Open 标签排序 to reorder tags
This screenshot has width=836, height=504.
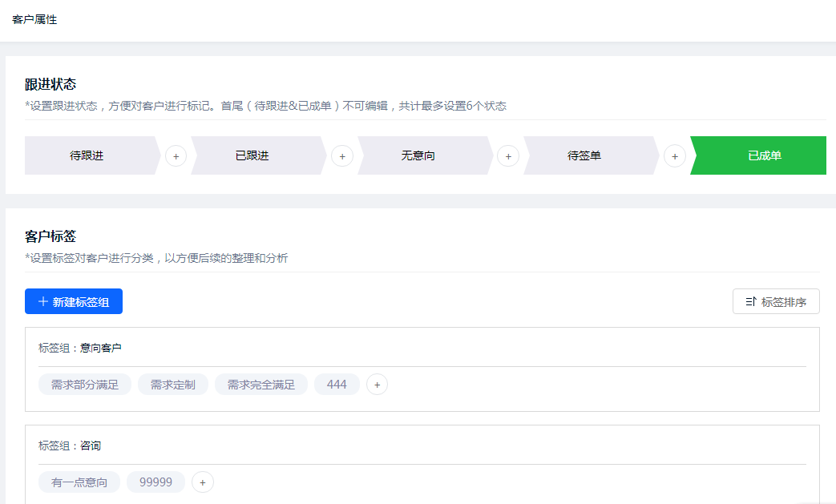tap(776, 300)
